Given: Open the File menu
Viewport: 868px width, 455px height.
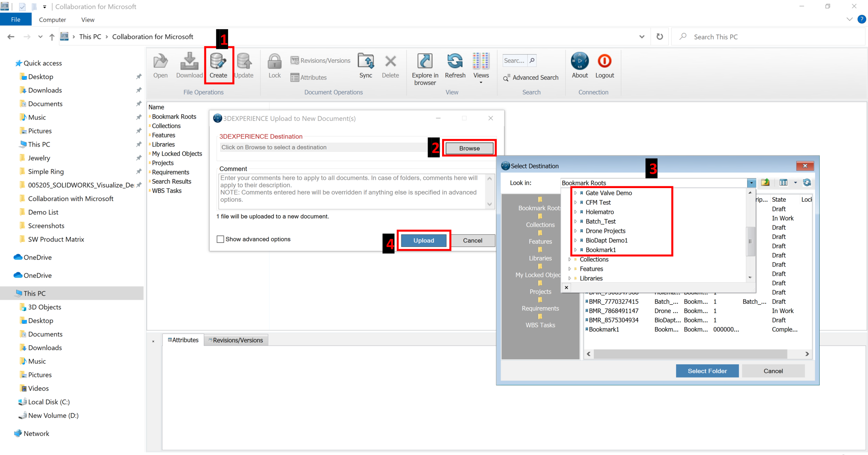Looking at the screenshot, I should click(16, 19).
